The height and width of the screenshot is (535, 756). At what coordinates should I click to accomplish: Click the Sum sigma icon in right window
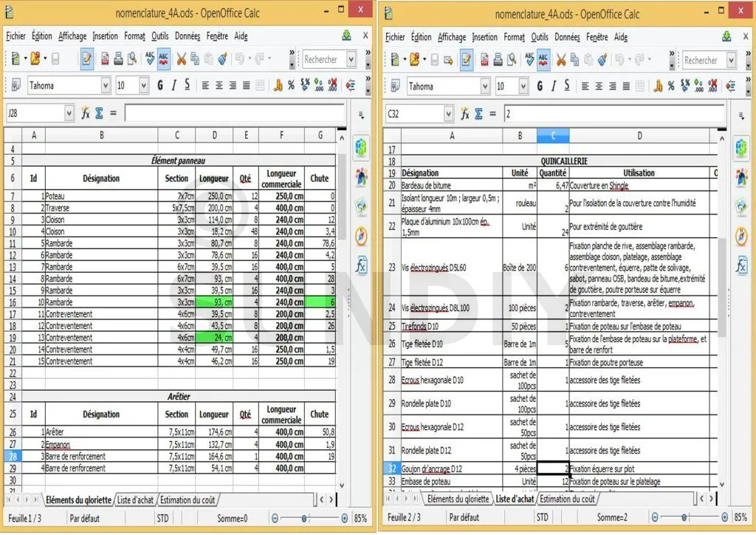479,114
